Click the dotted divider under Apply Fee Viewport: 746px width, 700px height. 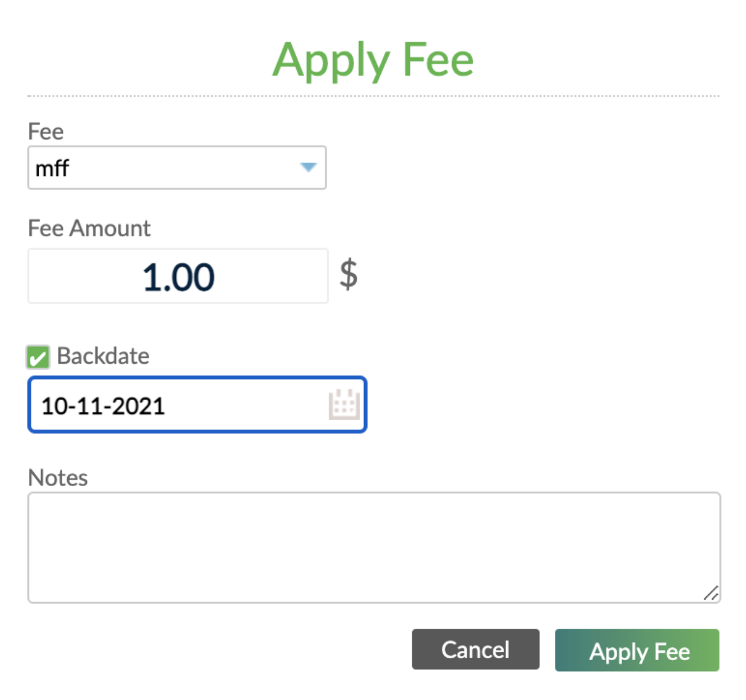373,95
